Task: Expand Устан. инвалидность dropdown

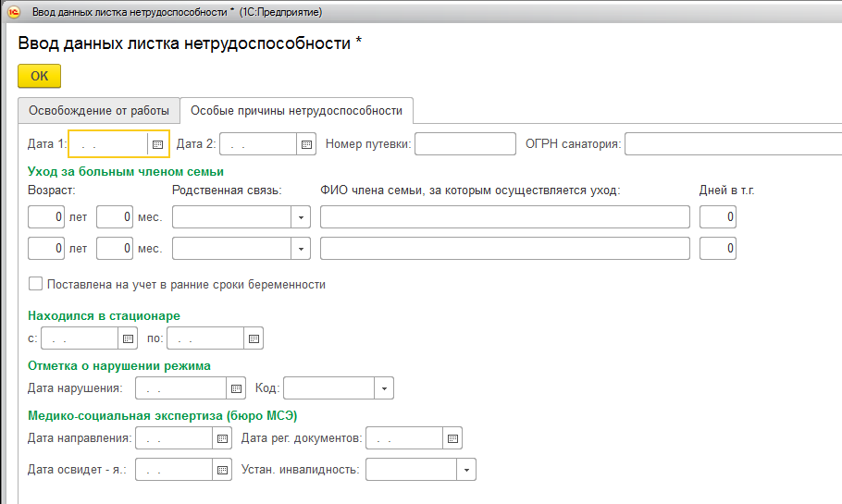Action: [466, 470]
